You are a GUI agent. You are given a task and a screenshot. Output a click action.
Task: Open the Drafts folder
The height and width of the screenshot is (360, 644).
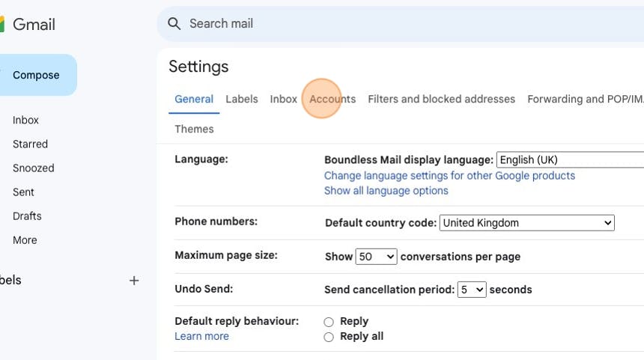(x=27, y=216)
